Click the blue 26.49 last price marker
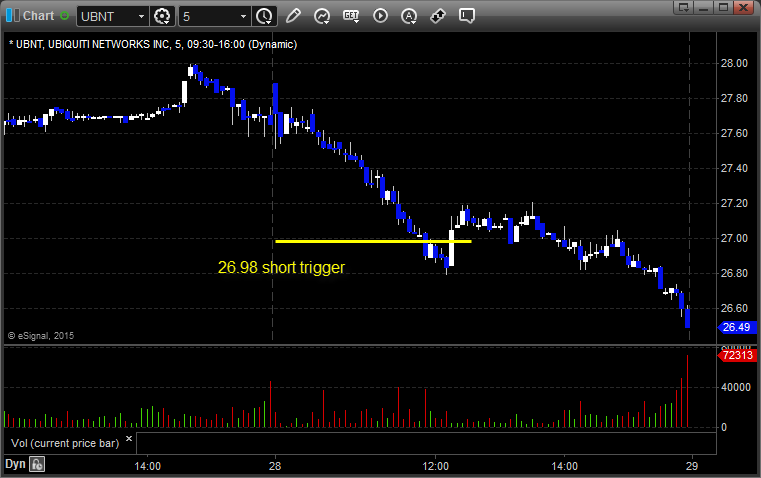761x478 pixels. [737, 328]
